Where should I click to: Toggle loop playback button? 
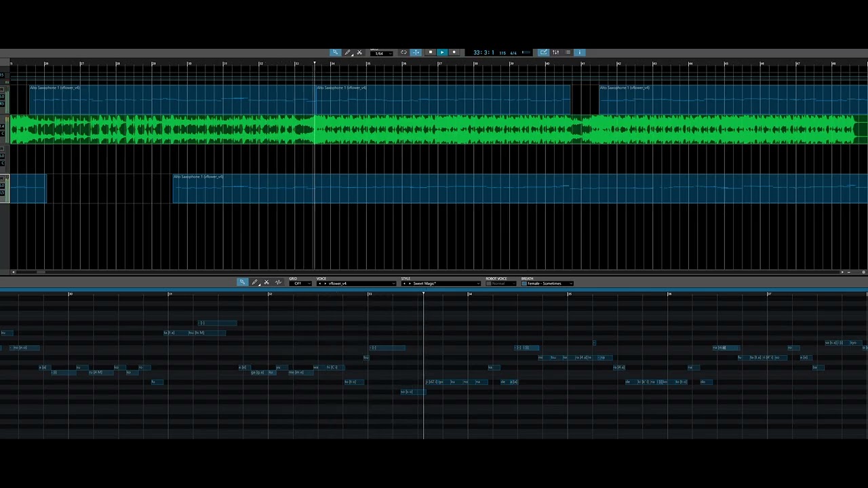403,52
